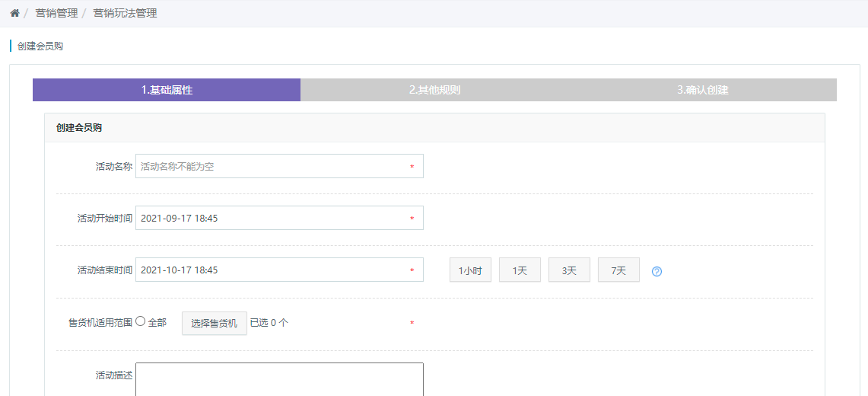
Task: Open the 活动结束时间 date field
Action: point(279,270)
